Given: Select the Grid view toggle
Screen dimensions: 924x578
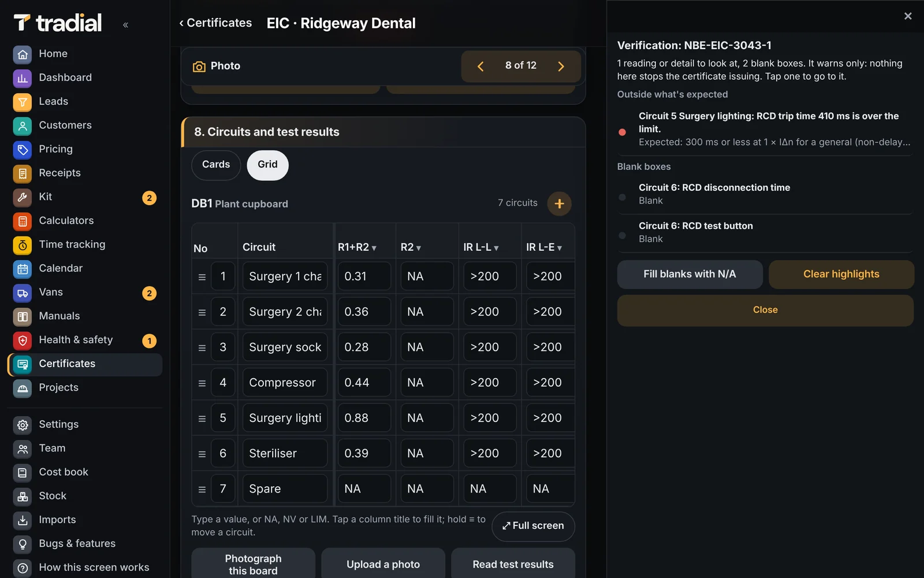Looking at the screenshot, I should [267, 165].
